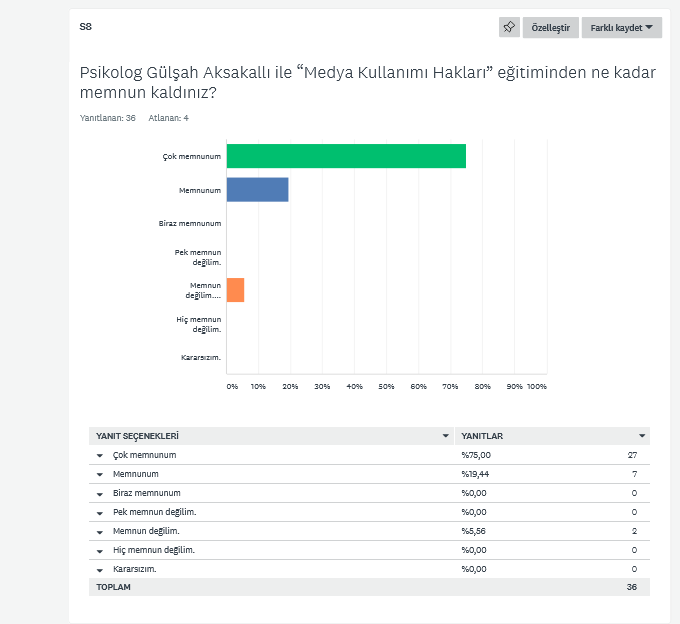The image size is (680, 624).
Task: Click the green Çok memnunum chart bar
Action: [346, 156]
